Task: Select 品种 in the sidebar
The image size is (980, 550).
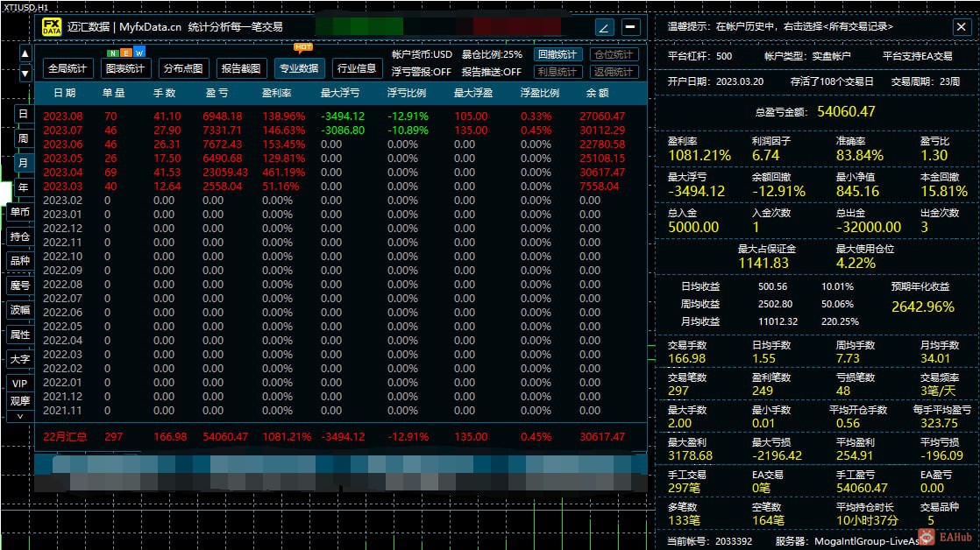Action: pyautogui.click(x=20, y=261)
